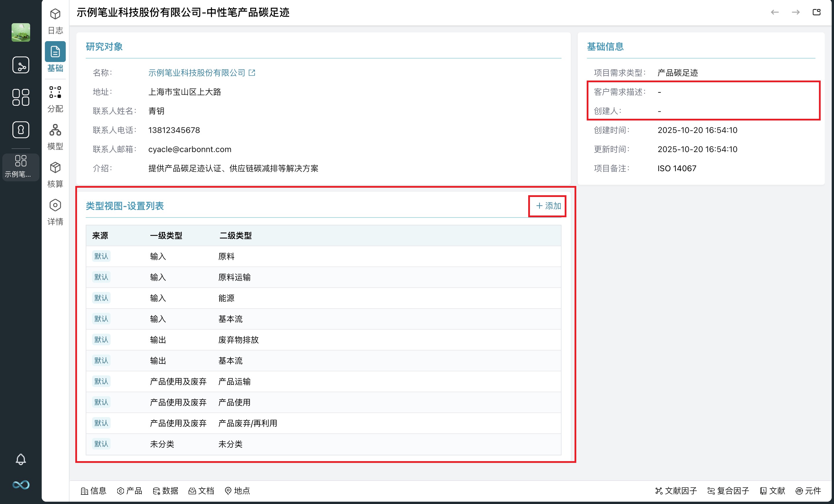Screen dimensions: 834x504
Task: Open the 模型 model sidebar icon
Action: [55, 137]
